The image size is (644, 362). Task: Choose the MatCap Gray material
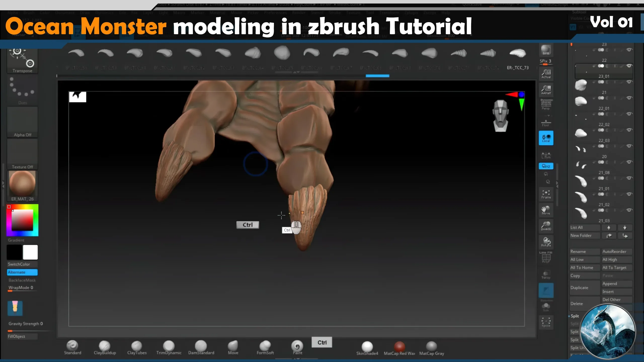431,346
